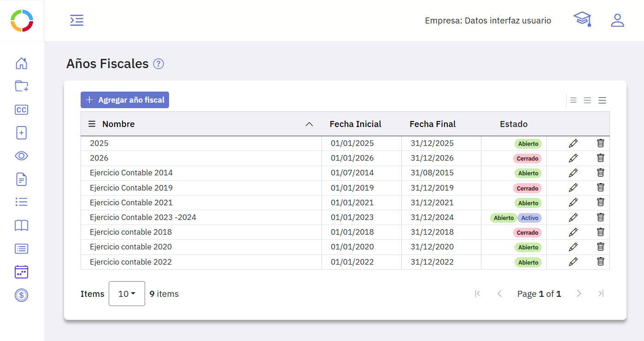The width and height of the screenshot is (644, 341).
Task: Select the compact row density option
Action: pos(574,100)
